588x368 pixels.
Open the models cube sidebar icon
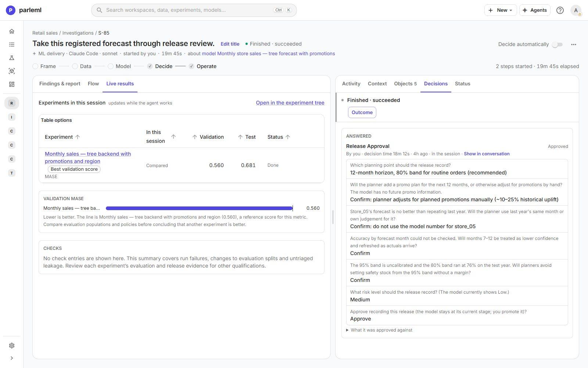point(12,71)
